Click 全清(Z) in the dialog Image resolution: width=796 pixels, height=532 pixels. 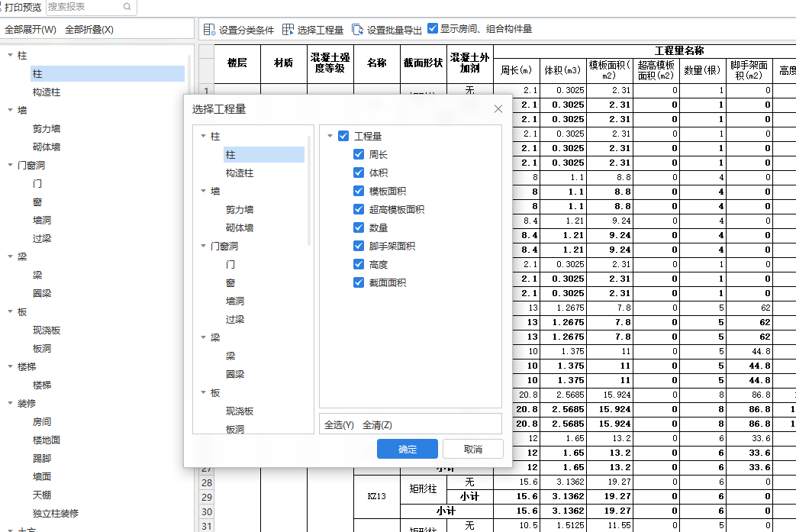click(x=377, y=425)
